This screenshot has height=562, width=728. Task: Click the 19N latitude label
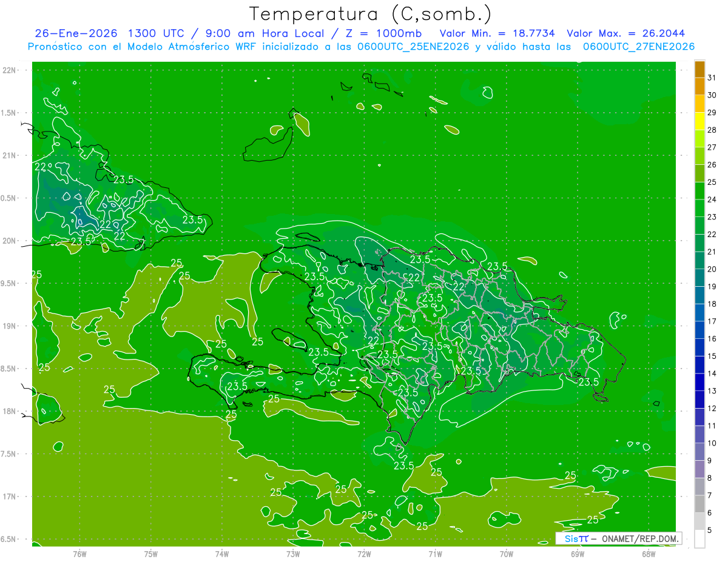[10, 326]
